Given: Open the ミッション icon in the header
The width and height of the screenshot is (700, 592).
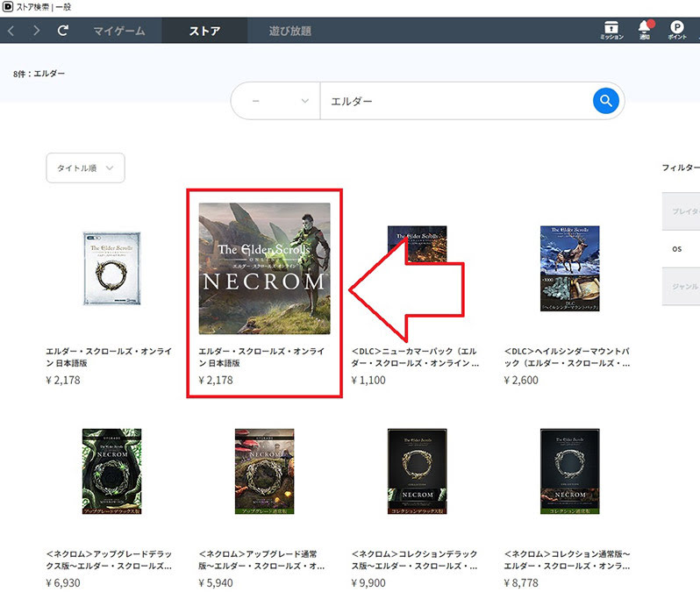Looking at the screenshot, I should coord(611,31).
